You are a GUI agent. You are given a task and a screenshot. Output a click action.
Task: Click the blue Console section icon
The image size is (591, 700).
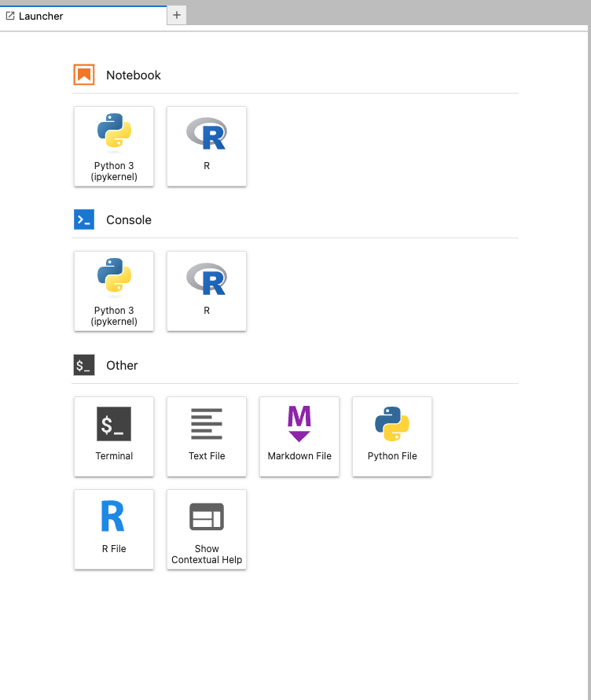pyautogui.click(x=84, y=219)
